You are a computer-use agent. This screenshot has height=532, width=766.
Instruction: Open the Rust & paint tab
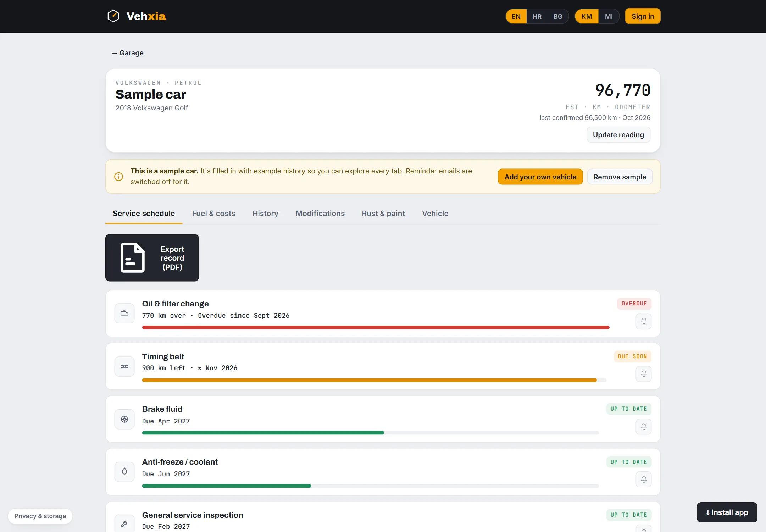pos(383,214)
